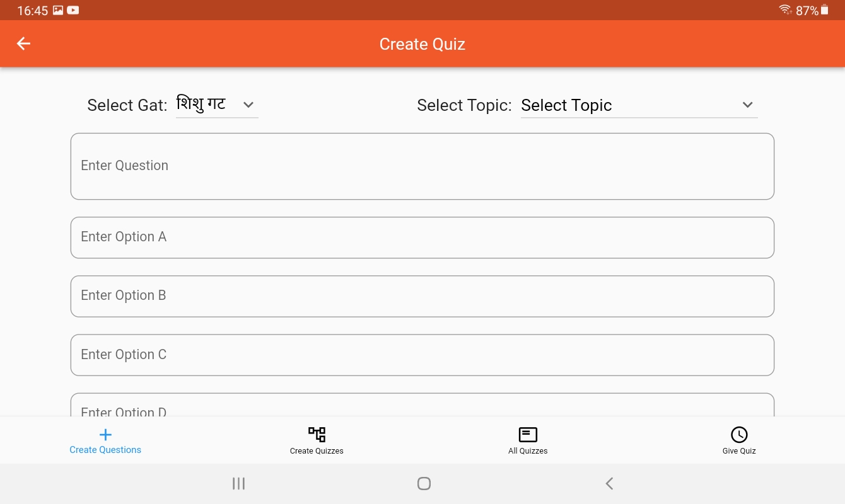Tap the Create Quizzes hierarchy icon

click(317, 434)
